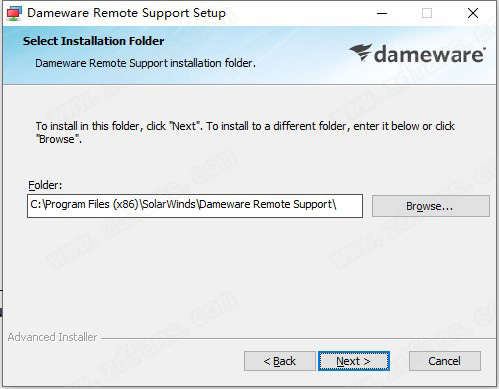The height and width of the screenshot is (389, 499).
Task: Click the 'Dameware Remote Support installation folder.' subtitle
Action: click(x=145, y=63)
